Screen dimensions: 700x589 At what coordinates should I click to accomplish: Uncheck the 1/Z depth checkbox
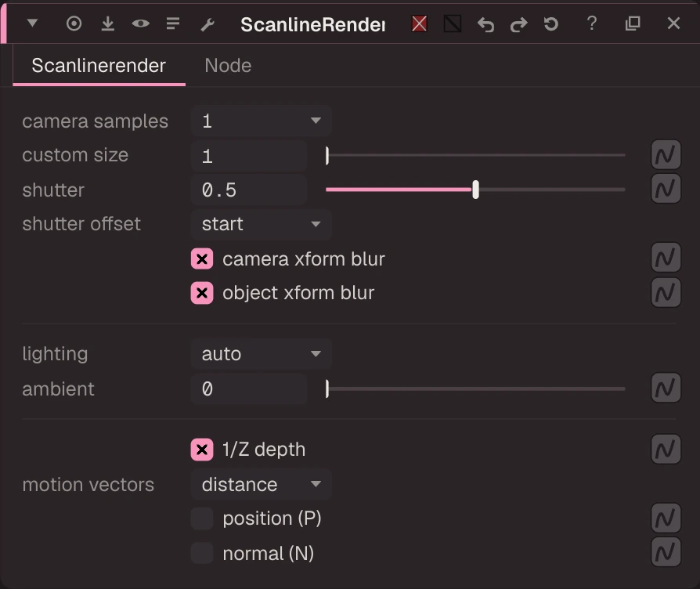pyautogui.click(x=202, y=450)
